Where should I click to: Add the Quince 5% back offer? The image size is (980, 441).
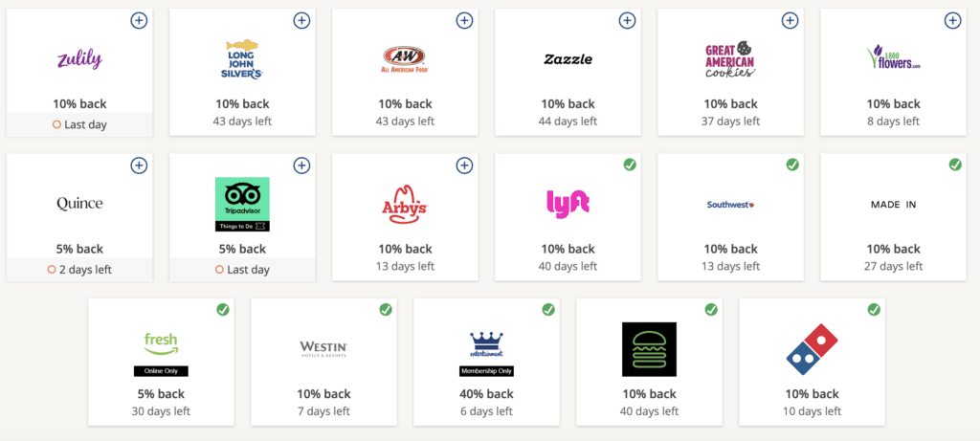coord(139,165)
